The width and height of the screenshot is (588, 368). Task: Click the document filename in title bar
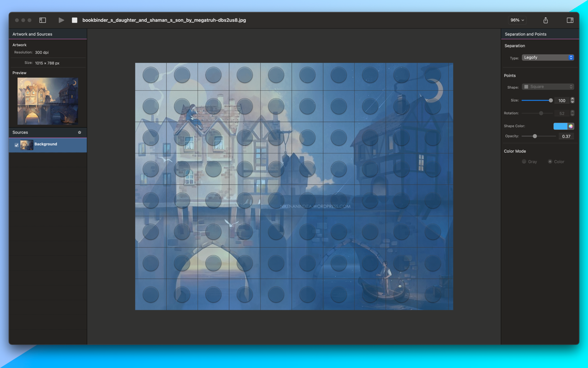click(x=164, y=20)
